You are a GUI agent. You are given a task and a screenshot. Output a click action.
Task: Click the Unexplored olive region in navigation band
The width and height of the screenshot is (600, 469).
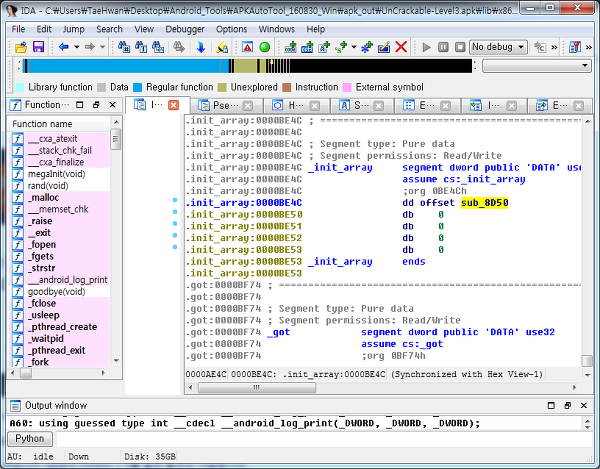(245, 66)
